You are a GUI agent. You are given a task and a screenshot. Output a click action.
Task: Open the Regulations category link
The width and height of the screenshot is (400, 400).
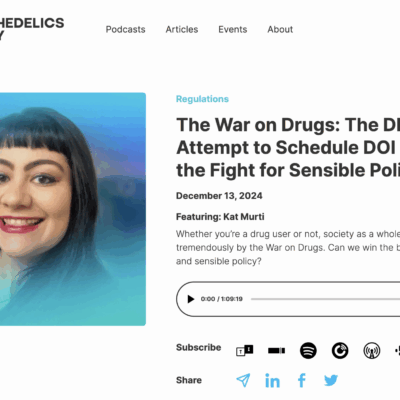coord(202,99)
